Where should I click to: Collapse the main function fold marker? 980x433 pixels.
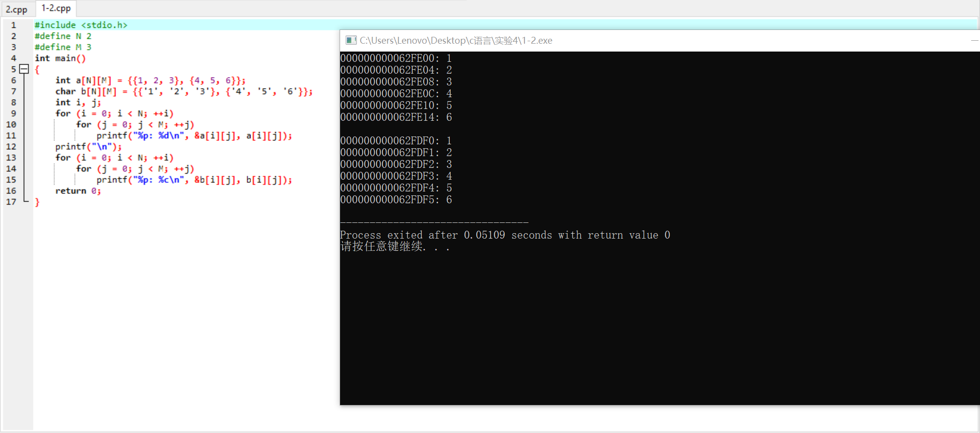tap(24, 69)
